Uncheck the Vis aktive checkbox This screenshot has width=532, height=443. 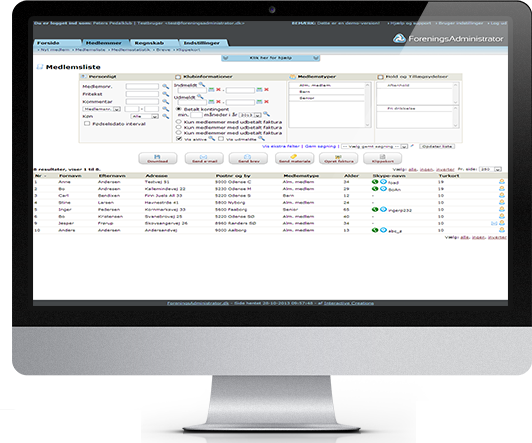click(x=179, y=139)
